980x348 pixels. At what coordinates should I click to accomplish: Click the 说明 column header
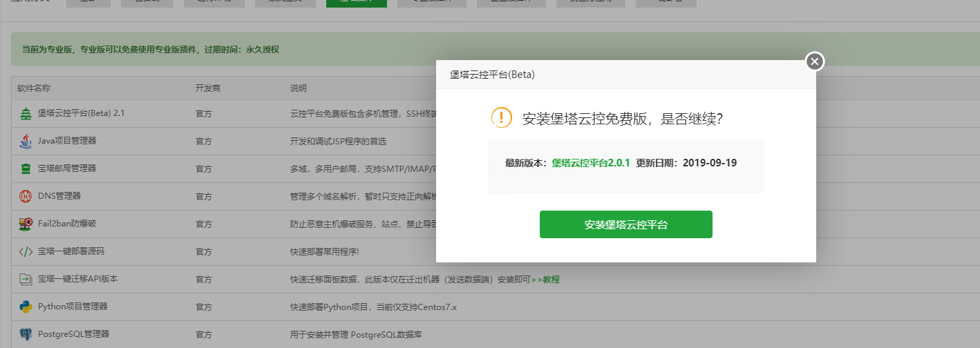[x=299, y=88]
